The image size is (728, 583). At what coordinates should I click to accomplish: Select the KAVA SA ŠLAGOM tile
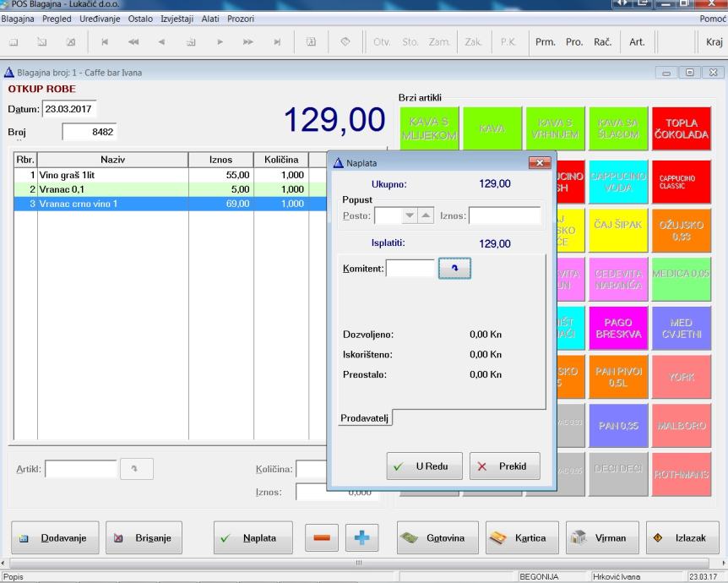pos(618,128)
